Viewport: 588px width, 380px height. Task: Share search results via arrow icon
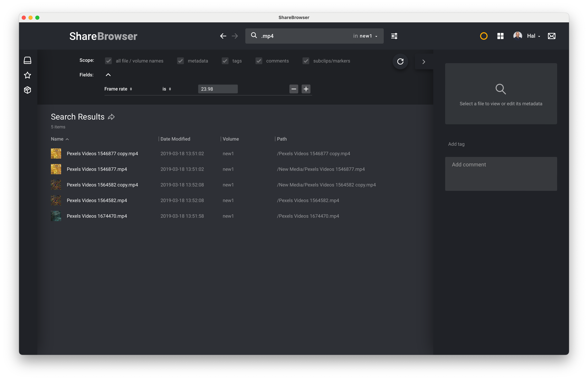pyautogui.click(x=111, y=117)
